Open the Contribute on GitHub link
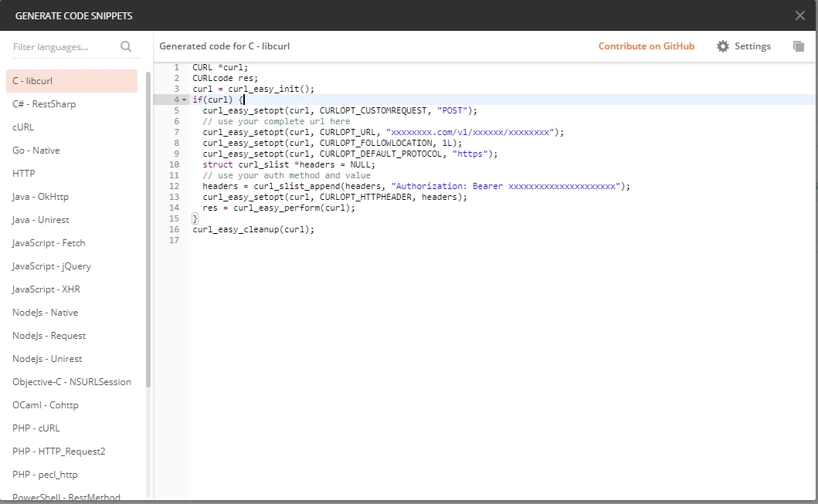This screenshot has height=504, width=818. click(x=647, y=46)
